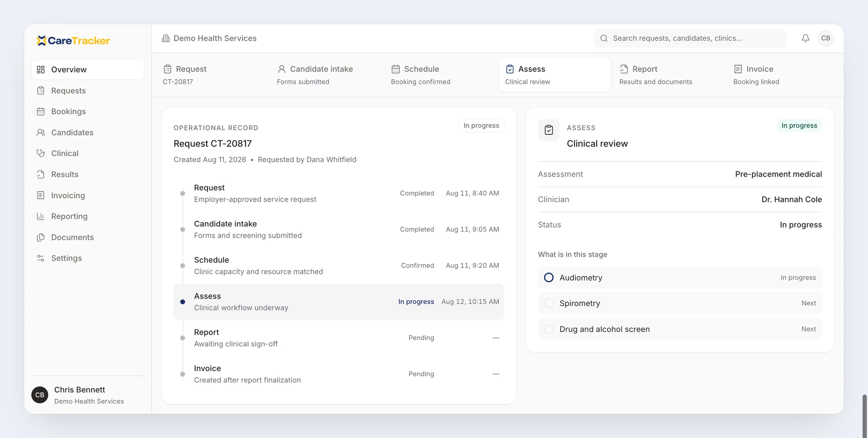Click the In progress badge on Operational Record

pos(481,125)
